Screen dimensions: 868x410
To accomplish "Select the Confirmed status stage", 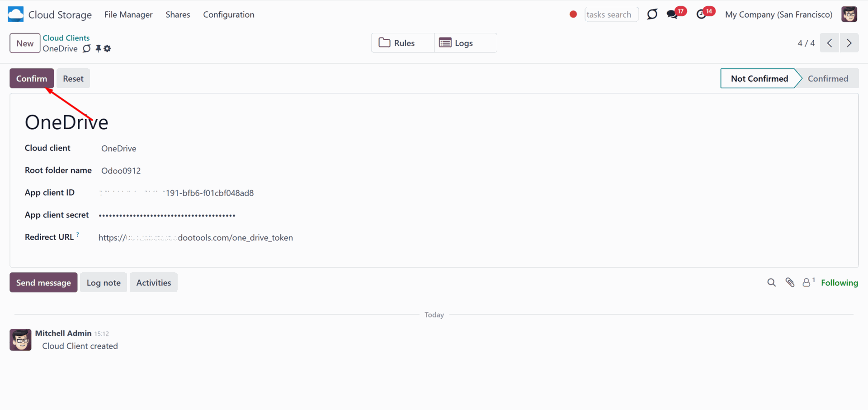I will tap(828, 79).
